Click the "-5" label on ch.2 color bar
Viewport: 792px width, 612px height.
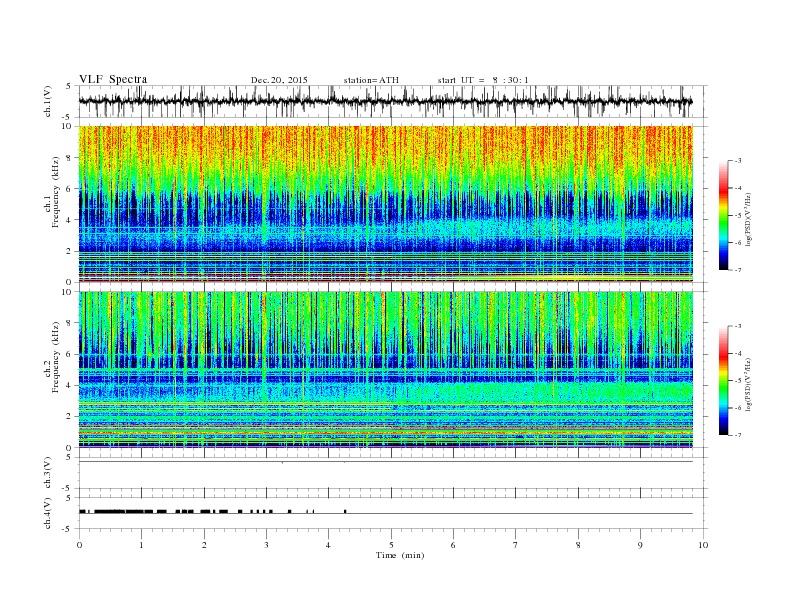(738, 381)
